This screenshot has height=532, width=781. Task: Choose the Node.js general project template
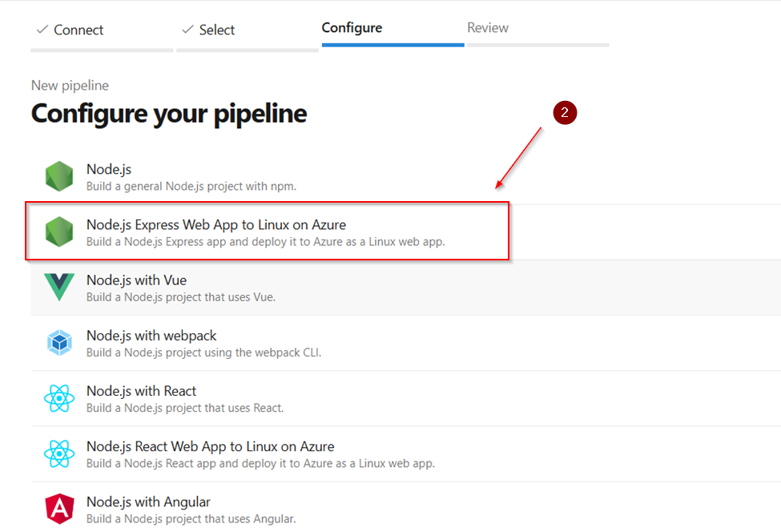[x=405, y=177]
